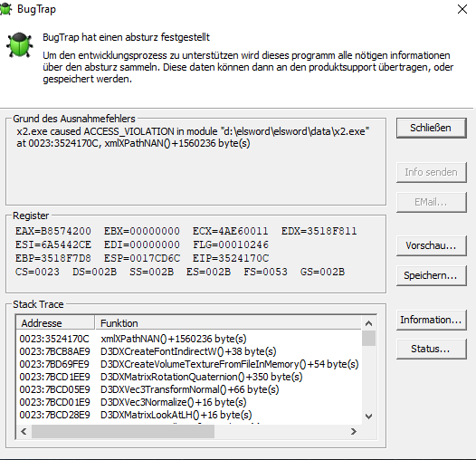This screenshot has width=476, height=460.
Task: Sort by the Addresse column header
Action: tap(55, 323)
